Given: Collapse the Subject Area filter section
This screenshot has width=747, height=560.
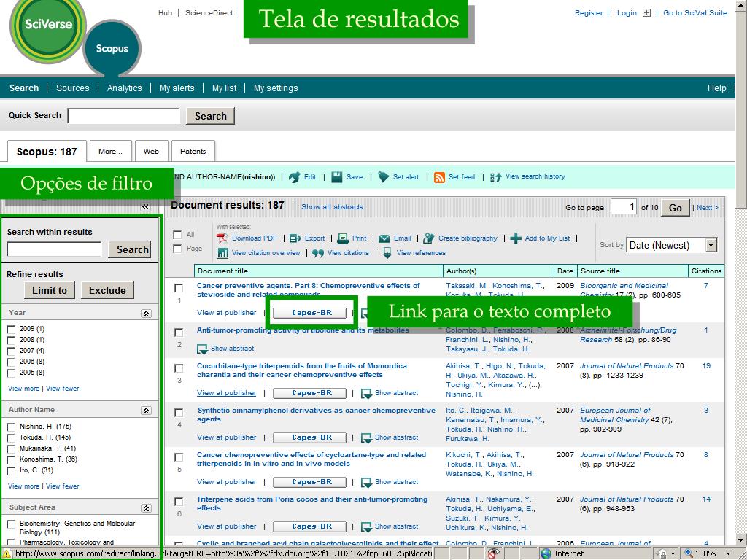Looking at the screenshot, I should point(146,508).
